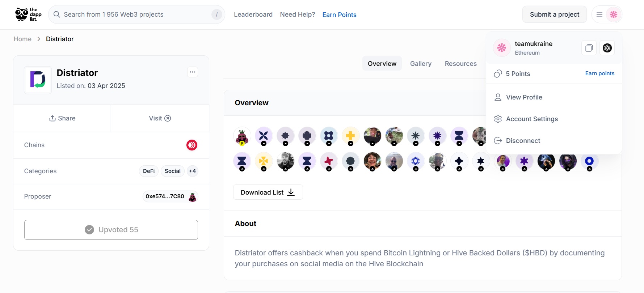Screen dimensions: 644x293
Task: Click the Distriator project logo
Action: pos(38,80)
